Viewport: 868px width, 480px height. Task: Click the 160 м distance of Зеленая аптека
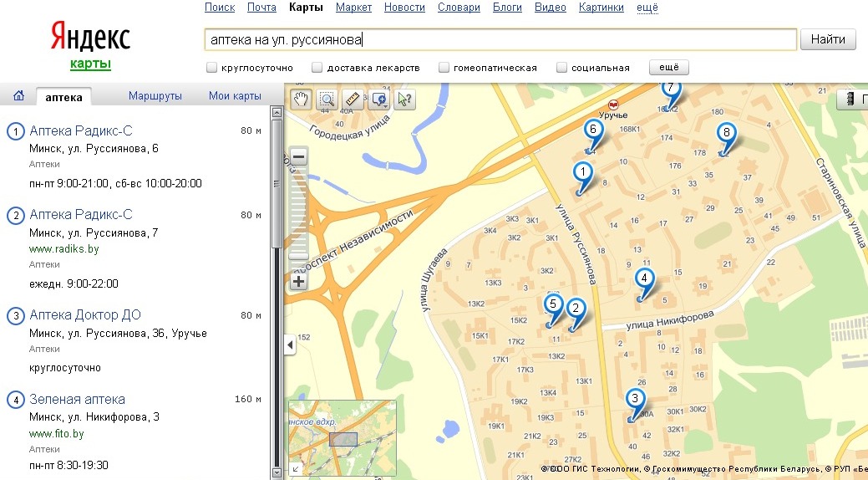[248, 399]
